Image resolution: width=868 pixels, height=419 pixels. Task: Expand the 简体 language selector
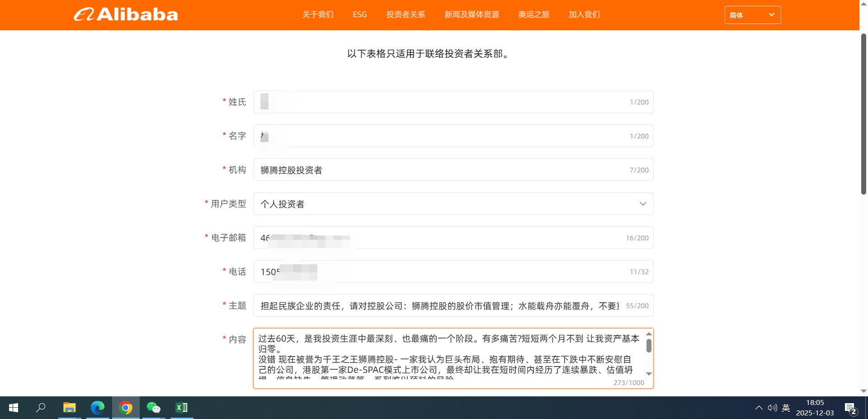[x=753, y=15]
